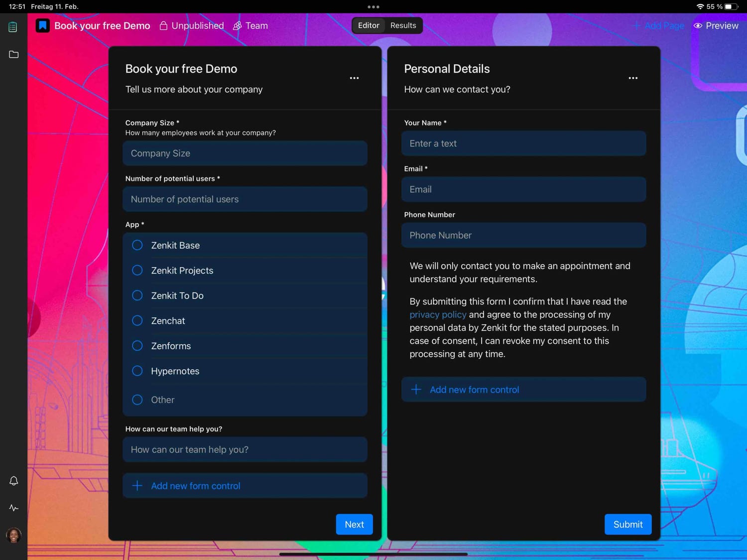Open the activity pulse icon
This screenshot has width=747, height=560.
click(x=13, y=508)
